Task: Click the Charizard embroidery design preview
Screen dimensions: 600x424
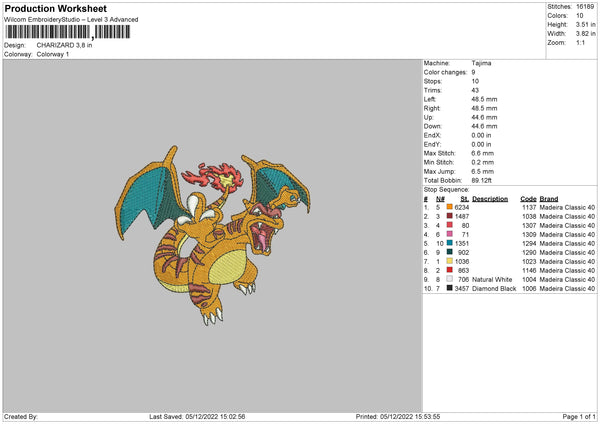Action: [213, 235]
